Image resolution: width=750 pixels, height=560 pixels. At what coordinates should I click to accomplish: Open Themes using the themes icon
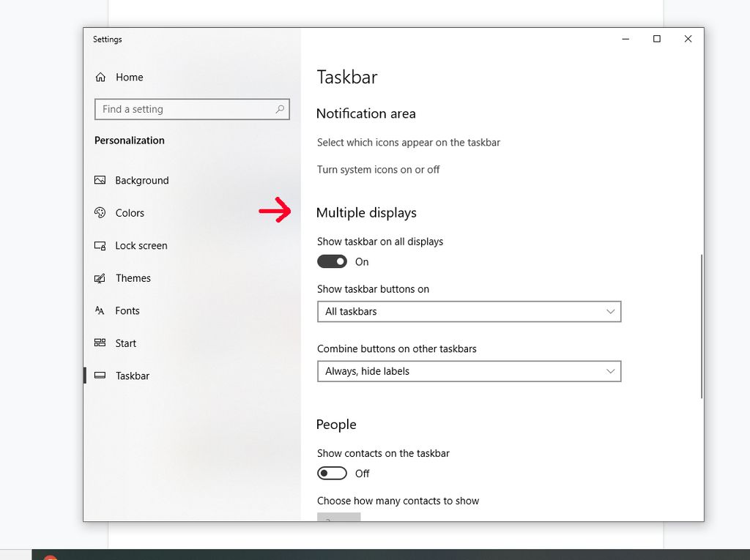100,278
